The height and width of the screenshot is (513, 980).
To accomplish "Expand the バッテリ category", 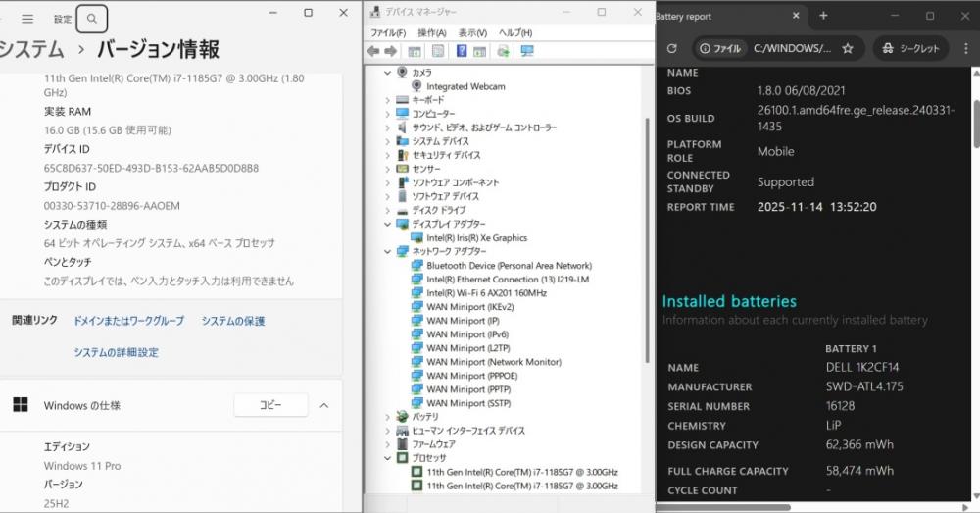I will pyautogui.click(x=387, y=417).
